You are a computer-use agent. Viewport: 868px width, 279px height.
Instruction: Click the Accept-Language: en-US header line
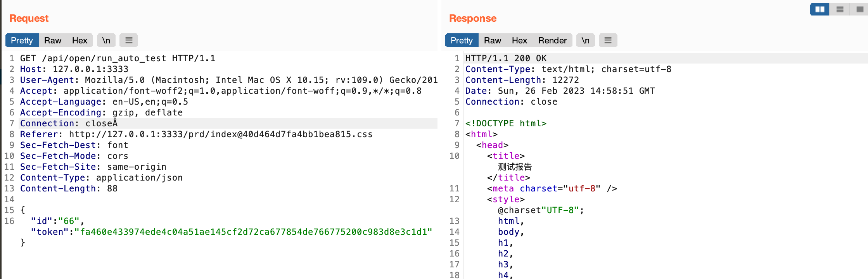(104, 102)
